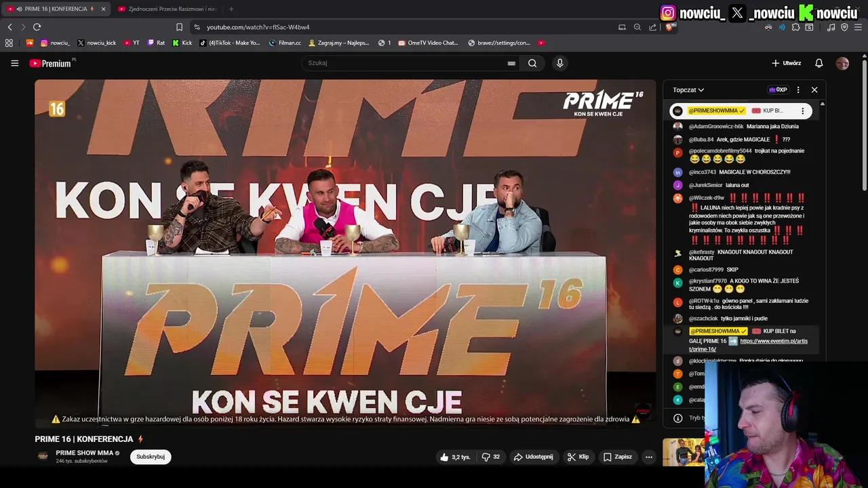Like the video with thumbs up

click(x=455, y=457)
